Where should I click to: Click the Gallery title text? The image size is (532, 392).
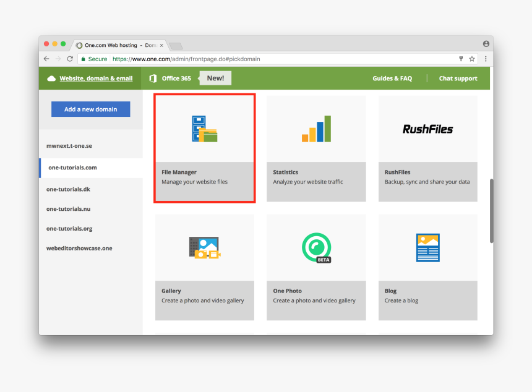(x=171, y=291)
